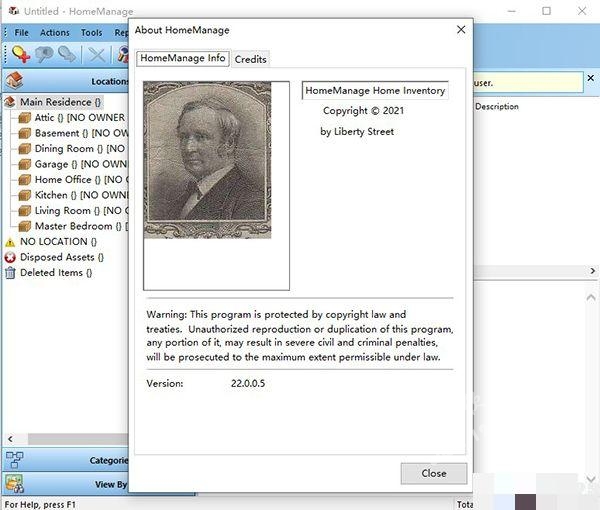Select the NO LOCATION entry
The height and width of the screenshot is (510, 600).
coord(58,242)
